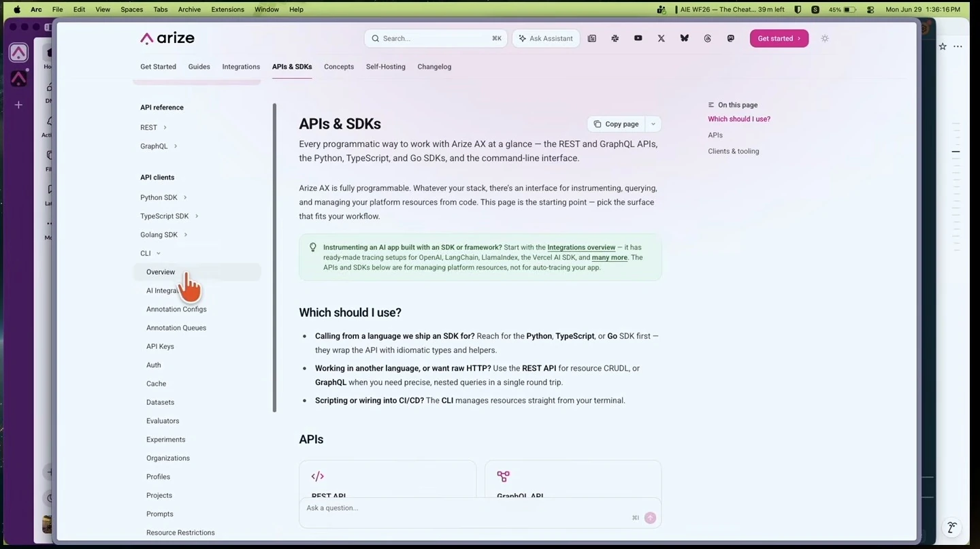
Task: Click the Get started button
Action: point(779,39)
